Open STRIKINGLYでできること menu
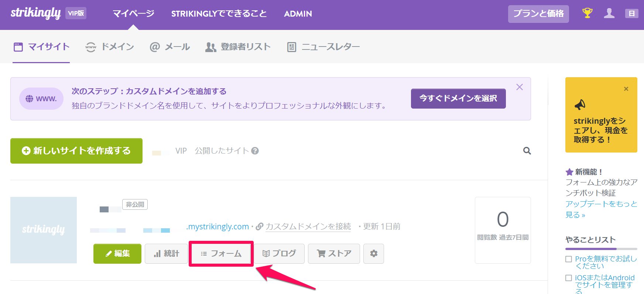 click(219, 14)
